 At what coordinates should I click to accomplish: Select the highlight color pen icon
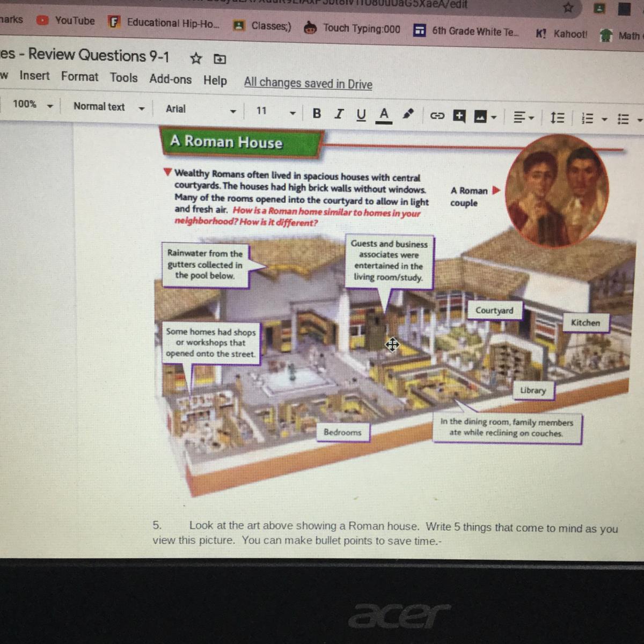pos(408,114)
